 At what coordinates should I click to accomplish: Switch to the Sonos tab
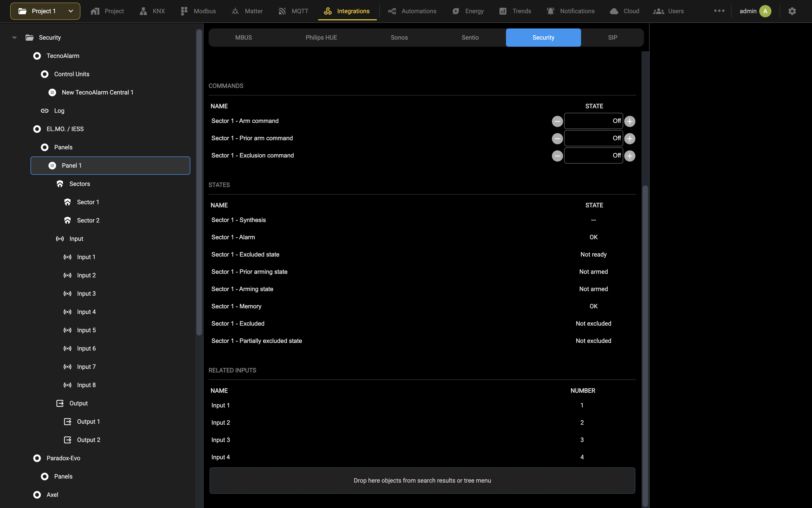click(399, 38)
